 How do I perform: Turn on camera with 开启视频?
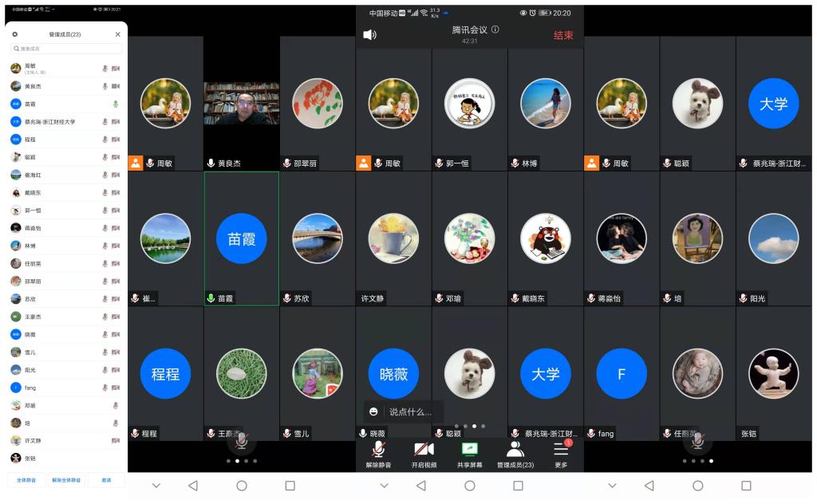click(x=424, y=455)
